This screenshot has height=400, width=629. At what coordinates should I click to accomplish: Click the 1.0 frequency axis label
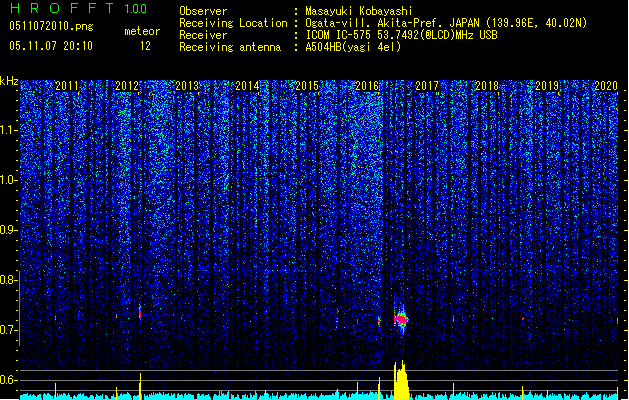(x=8, y=180)
